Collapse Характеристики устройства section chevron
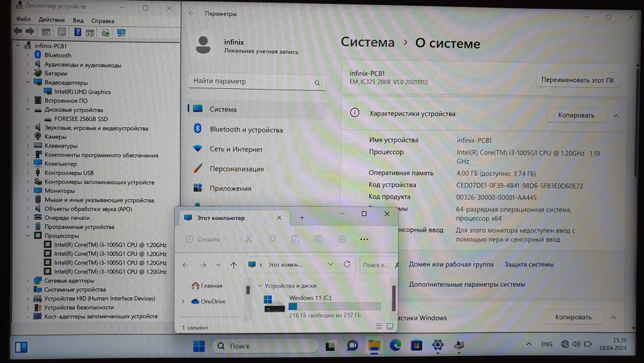Image resolution: width=644 pixels, height=363 pixels. coord(616,116)
